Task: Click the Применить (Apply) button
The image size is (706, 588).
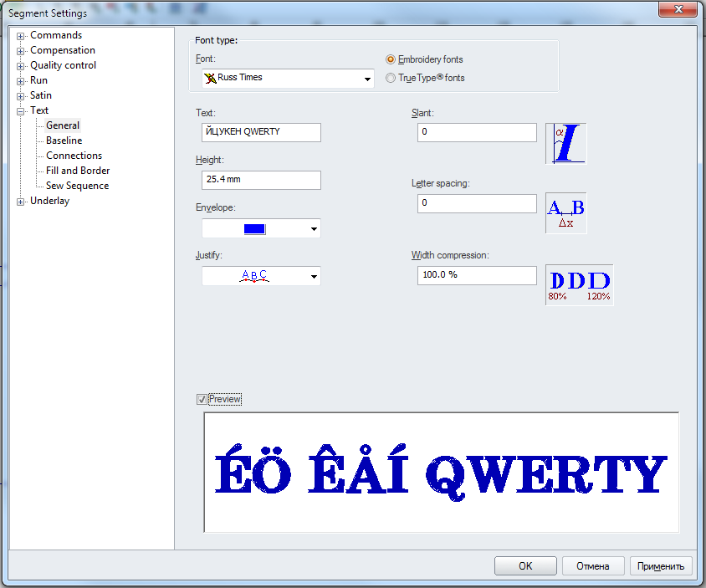Action: coord(661,566)
